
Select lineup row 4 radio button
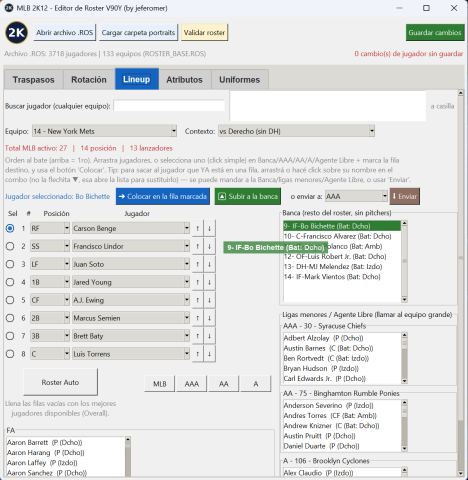pyautogui.click(x=10, y=282)
